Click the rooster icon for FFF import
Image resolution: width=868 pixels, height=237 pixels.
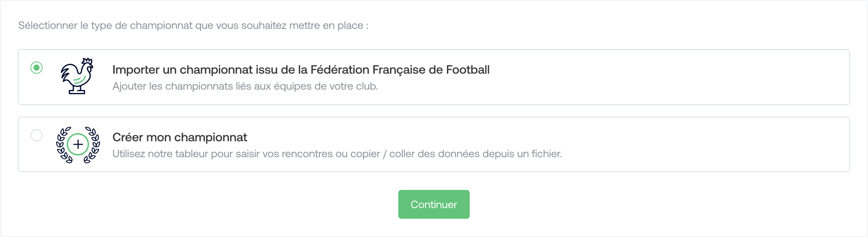coord(77,76)
